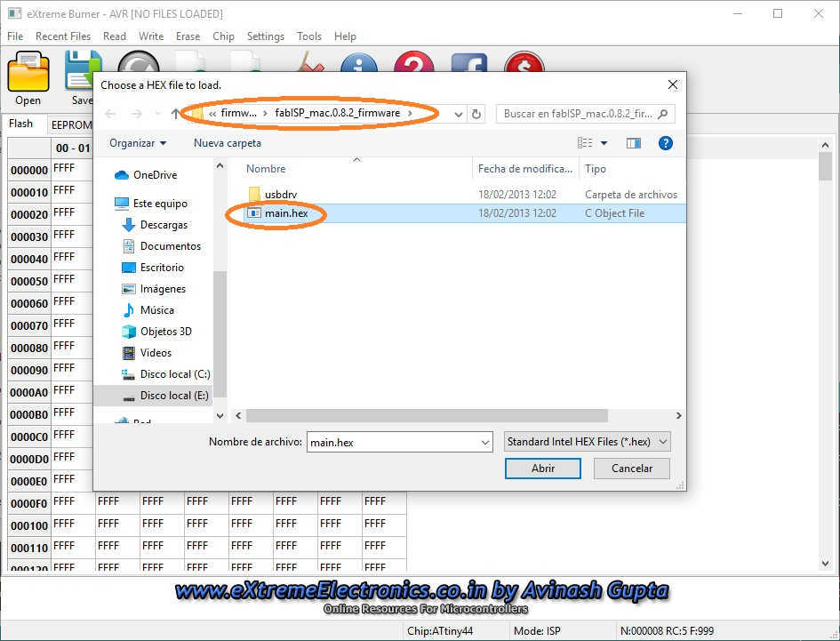Open the file type filter dropdown

(x=587, y=442)
